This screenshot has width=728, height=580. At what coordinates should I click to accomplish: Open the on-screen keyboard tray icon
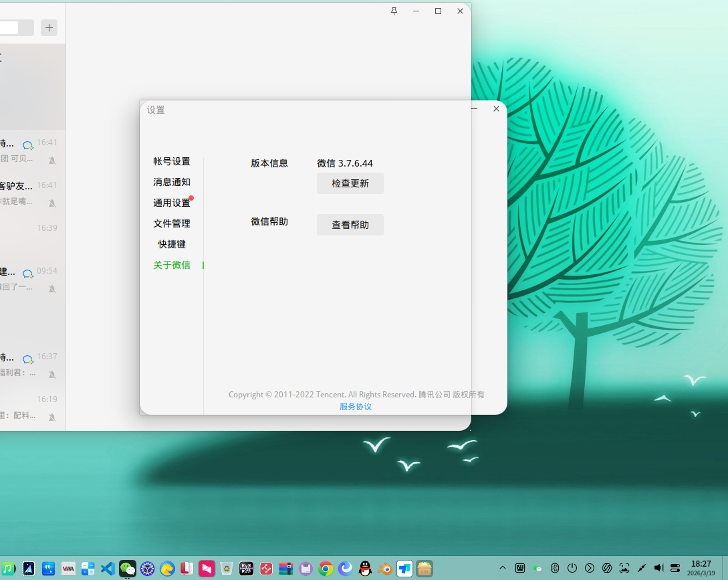(520, 568)
